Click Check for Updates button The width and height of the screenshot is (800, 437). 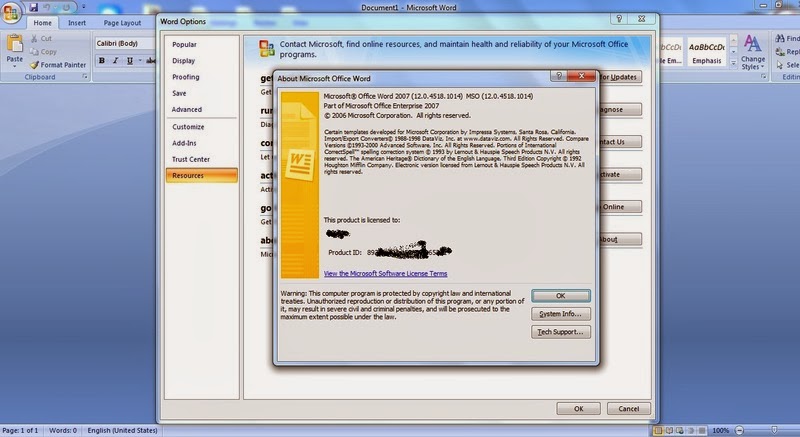(x=619, y=77)
